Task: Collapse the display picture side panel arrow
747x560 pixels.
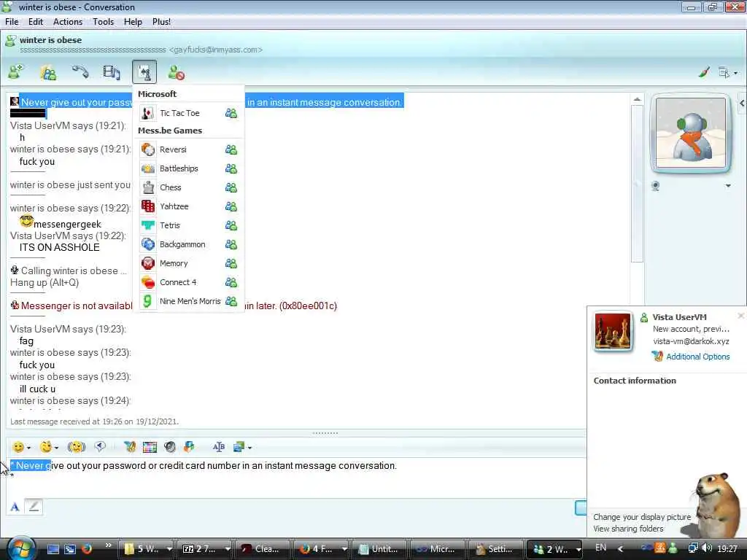Action: (742, 103)
